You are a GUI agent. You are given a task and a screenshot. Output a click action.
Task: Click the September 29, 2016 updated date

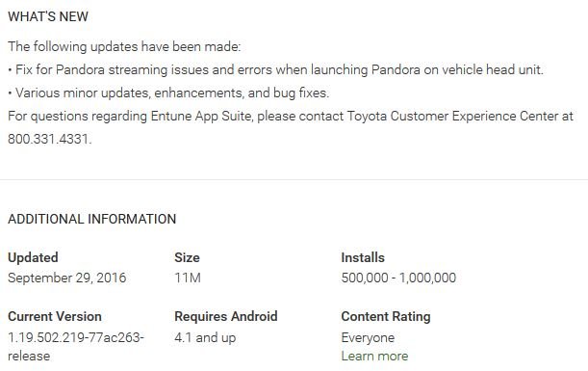(66, 278)
